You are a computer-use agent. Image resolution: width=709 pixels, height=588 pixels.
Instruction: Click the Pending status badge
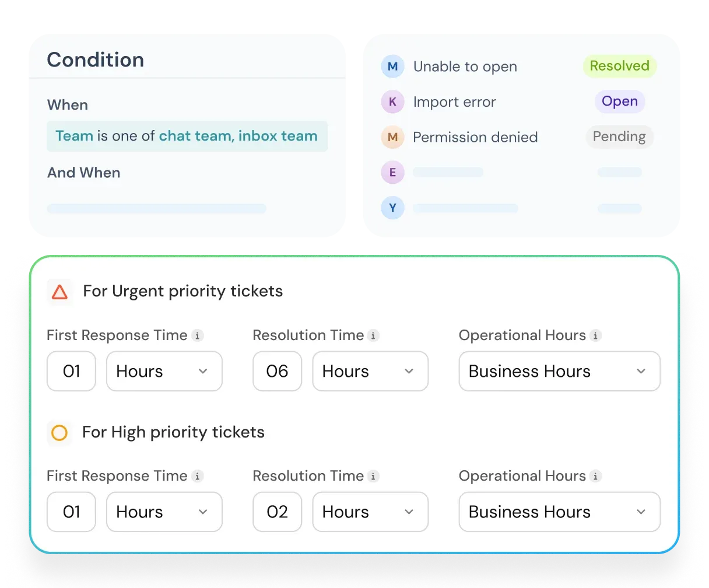[x=619, y=137]
